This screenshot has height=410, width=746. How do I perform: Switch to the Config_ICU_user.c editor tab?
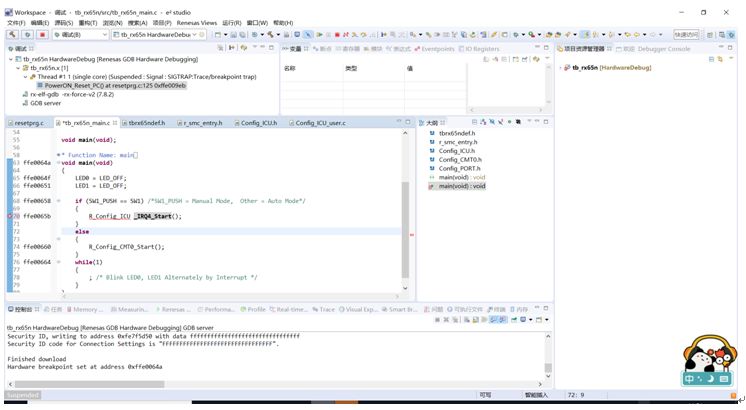tap(317, 123)
